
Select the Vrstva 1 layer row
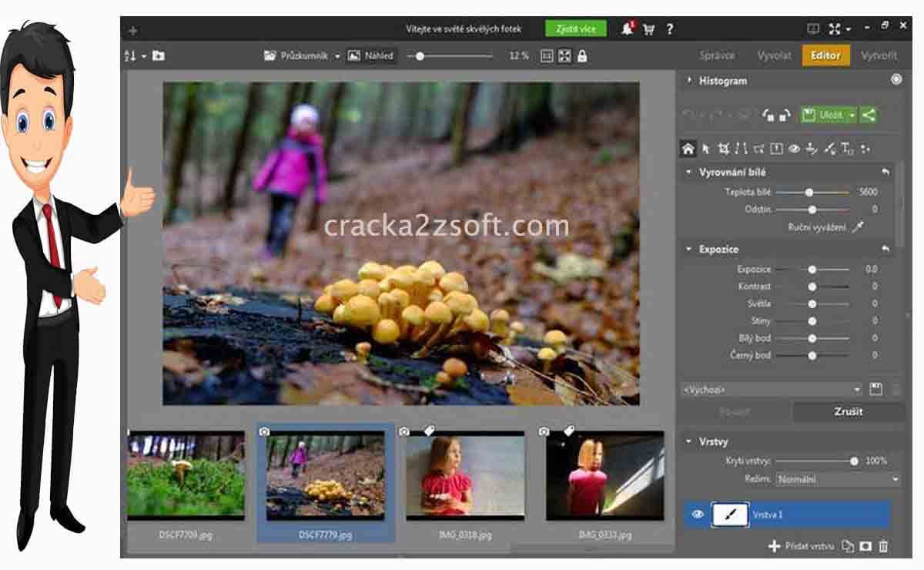(787, 515)
